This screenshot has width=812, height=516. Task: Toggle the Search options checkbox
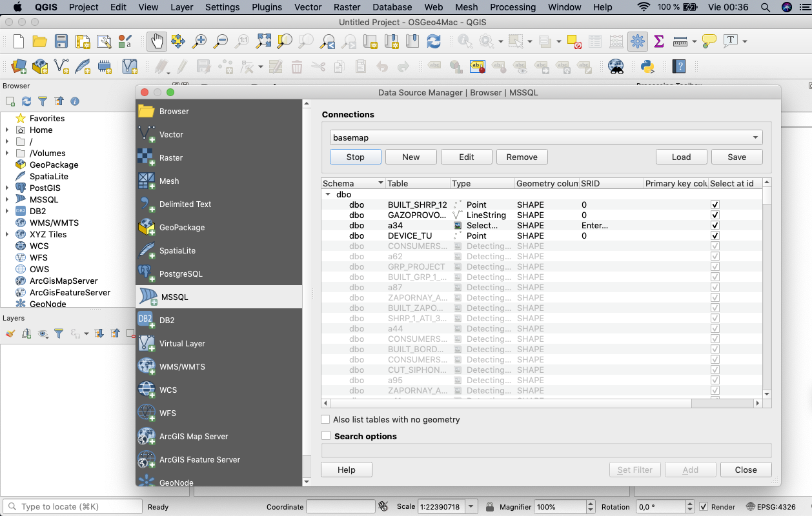[x=326, y=436]
